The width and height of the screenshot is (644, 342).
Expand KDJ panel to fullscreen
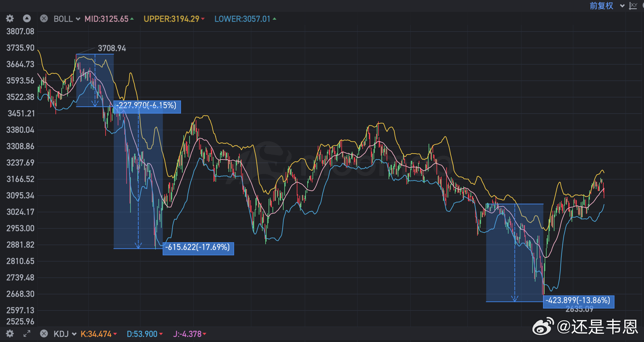pos(27,334)
